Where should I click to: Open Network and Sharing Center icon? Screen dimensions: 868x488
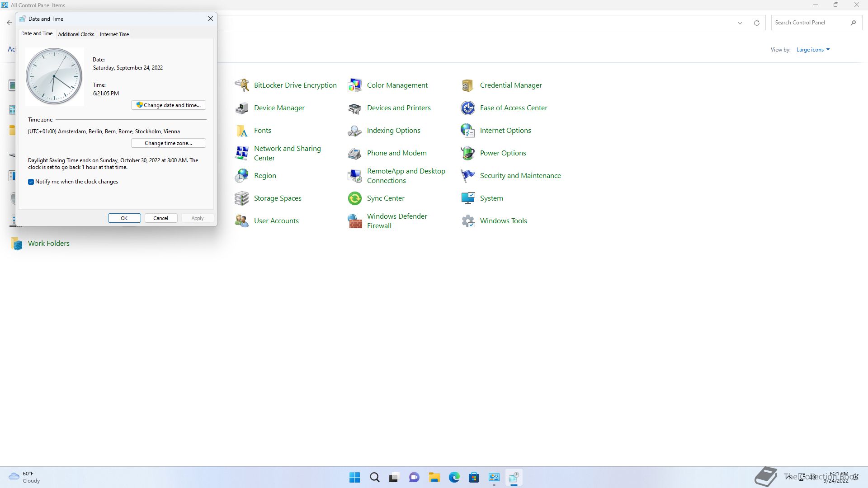coord(242,153)
